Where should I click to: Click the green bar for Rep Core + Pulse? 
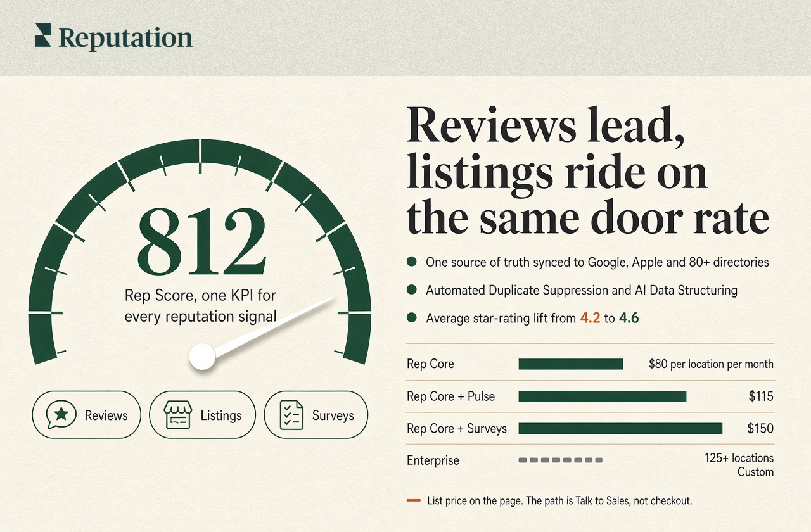[603, 396]
